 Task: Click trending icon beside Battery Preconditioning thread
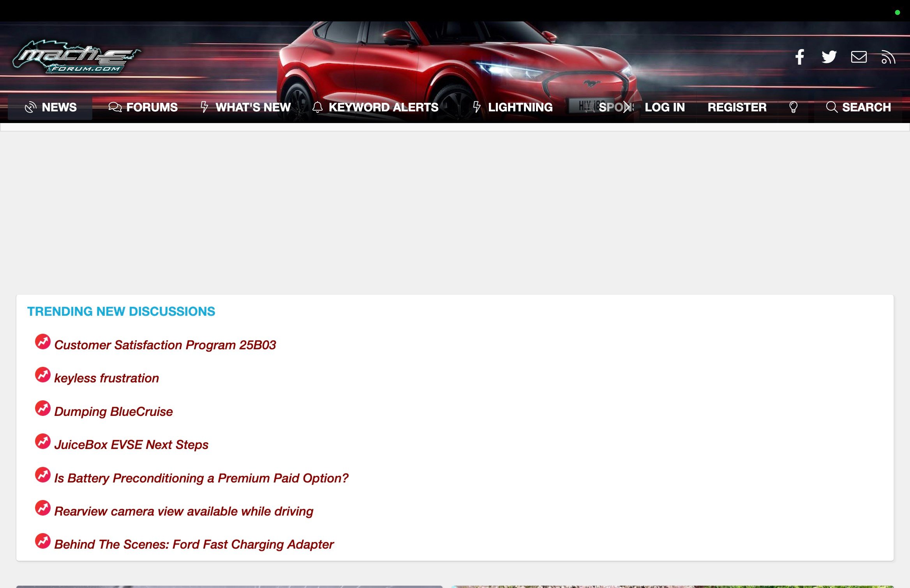pos(43,475)
